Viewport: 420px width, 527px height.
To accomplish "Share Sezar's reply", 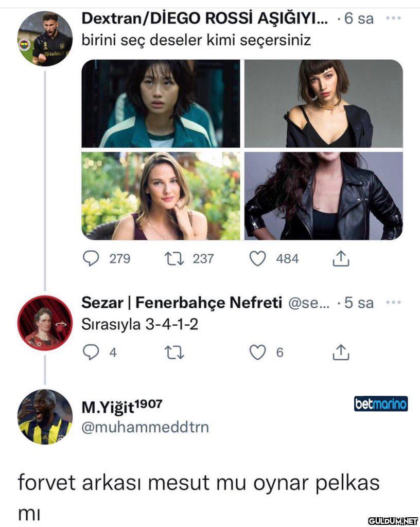I will 341,353.
